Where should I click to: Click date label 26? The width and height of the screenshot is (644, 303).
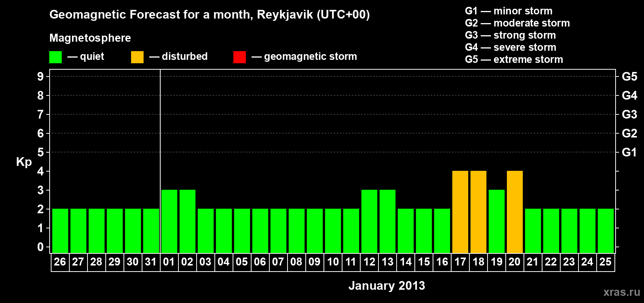[x=60, y=262]
